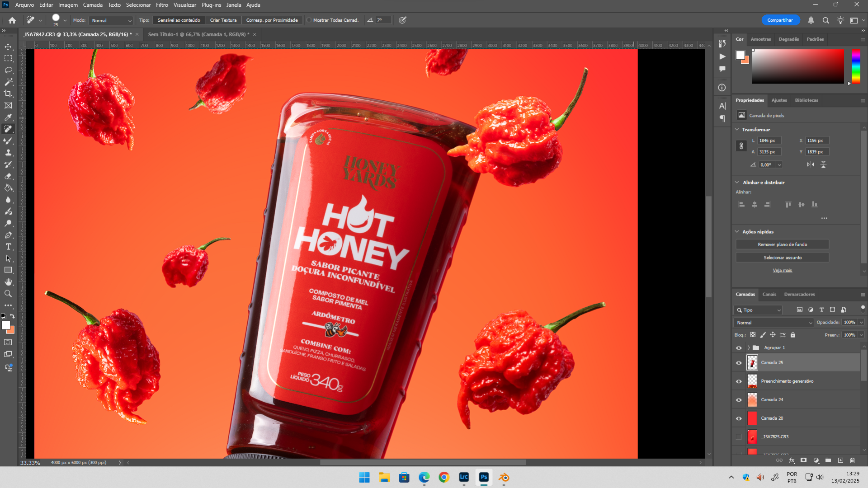868x488 pixels.
Task: Enable Mostrar Todas Camad. checkbox
Action: 309,20
